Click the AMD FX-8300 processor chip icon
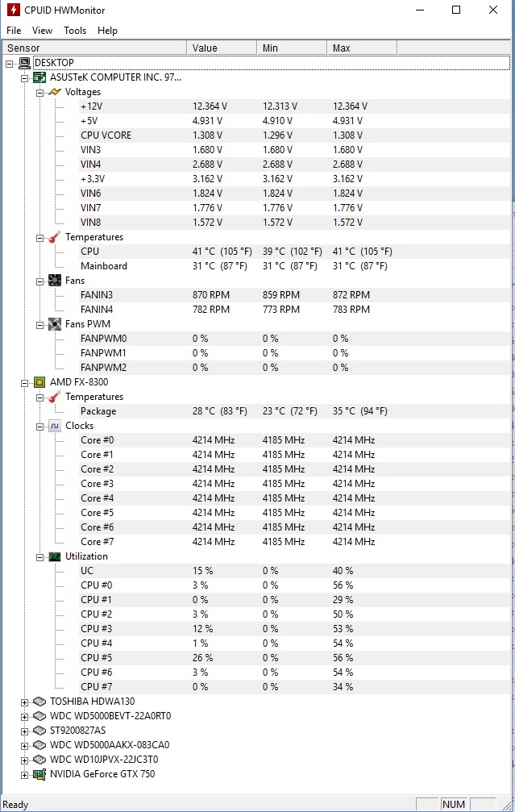This screenshot has height=812, width=515. coord(39,382)
